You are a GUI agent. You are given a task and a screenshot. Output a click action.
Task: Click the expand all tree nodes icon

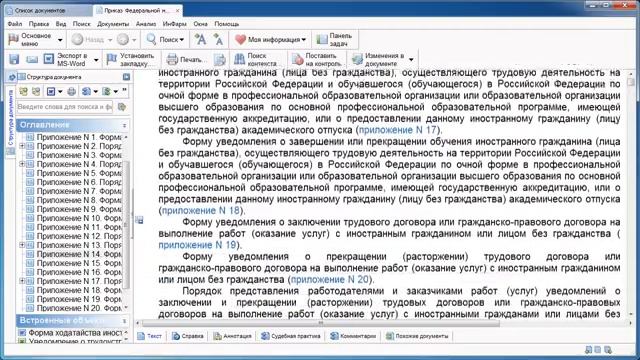pyautogui.click(x=24, y=91)
